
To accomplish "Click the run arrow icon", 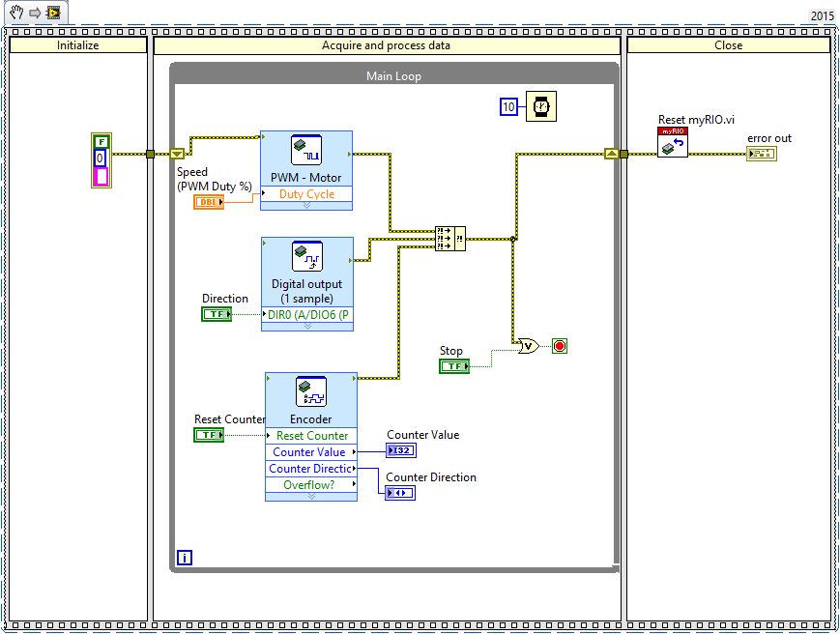I will (x=35, y=13).
